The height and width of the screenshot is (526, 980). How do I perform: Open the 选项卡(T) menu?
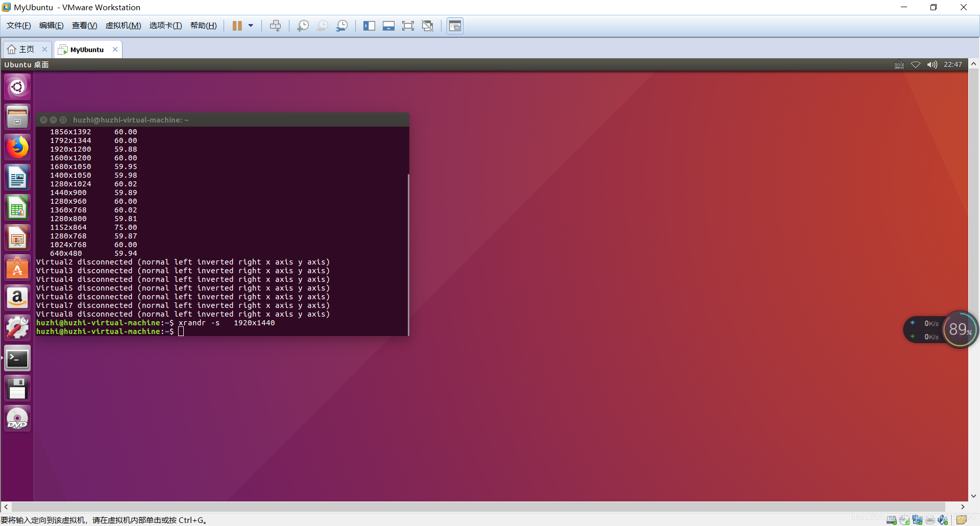(165, 26)
